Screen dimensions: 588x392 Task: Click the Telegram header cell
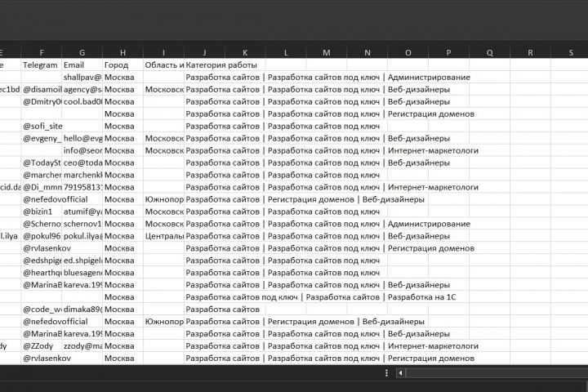click(41, 65)
